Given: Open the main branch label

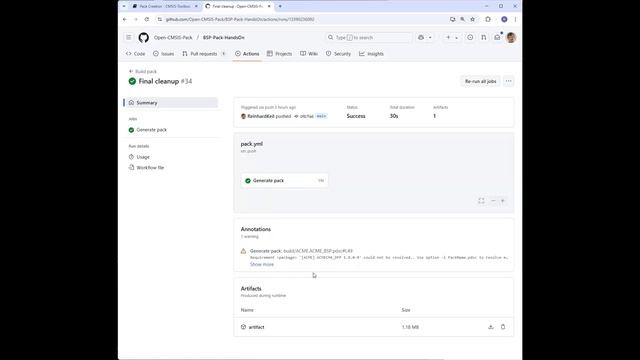Looking at the screenshot, I should [x=321, y=116].
